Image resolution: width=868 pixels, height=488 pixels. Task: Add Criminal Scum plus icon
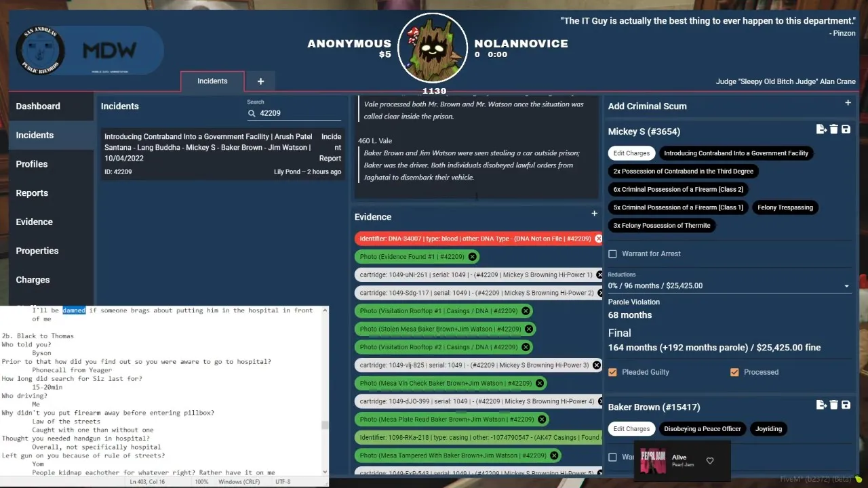pyautogui.click(x=848, y=103)
